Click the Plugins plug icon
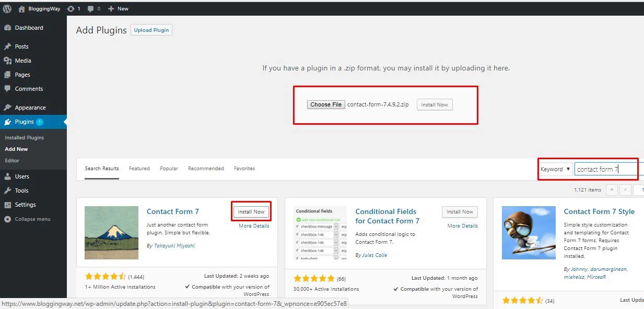The image size is (644, 309). 7,122
